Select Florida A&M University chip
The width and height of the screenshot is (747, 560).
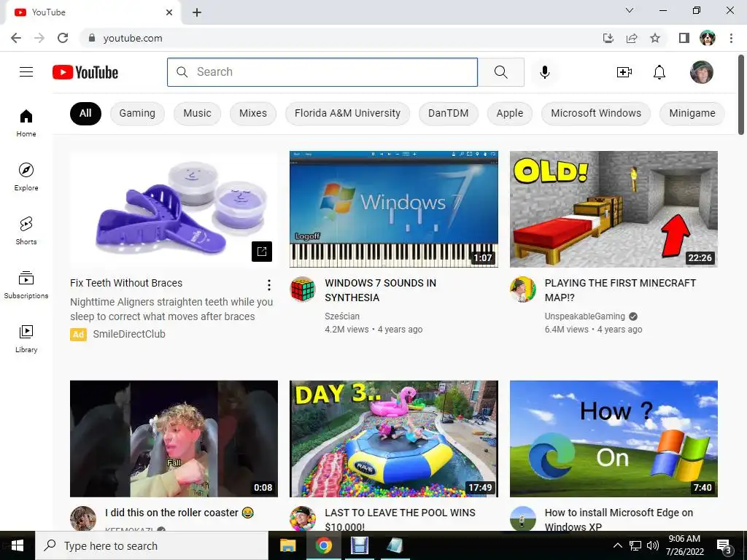tap(347, 113)
